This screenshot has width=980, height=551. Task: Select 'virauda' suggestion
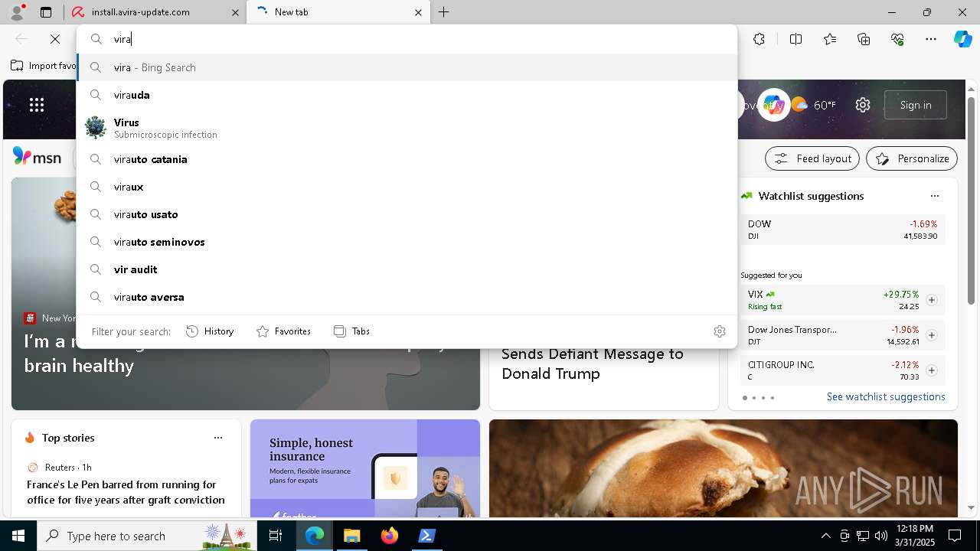tap(407, 95)
